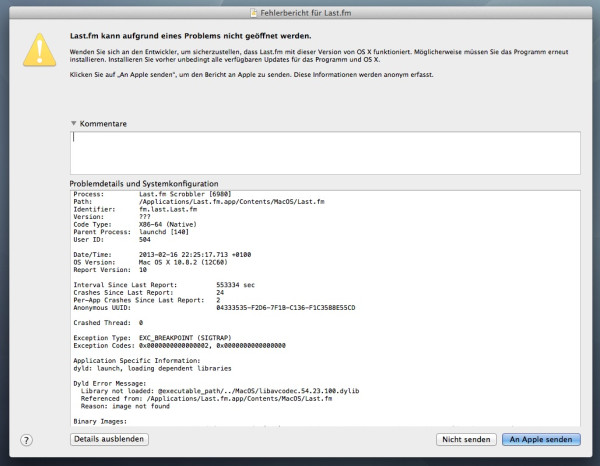Image resolution: width=600 pixels, height=466 pixels.
Task: Click the bold Last.fm kann nicht geöffnet headline
Action: click(x=191, y=36)
